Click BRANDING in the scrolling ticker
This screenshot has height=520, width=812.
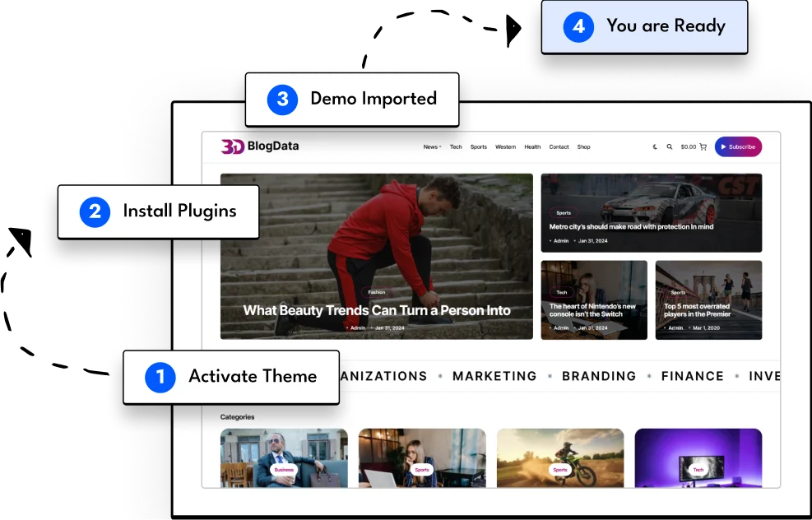pos(599,376)
